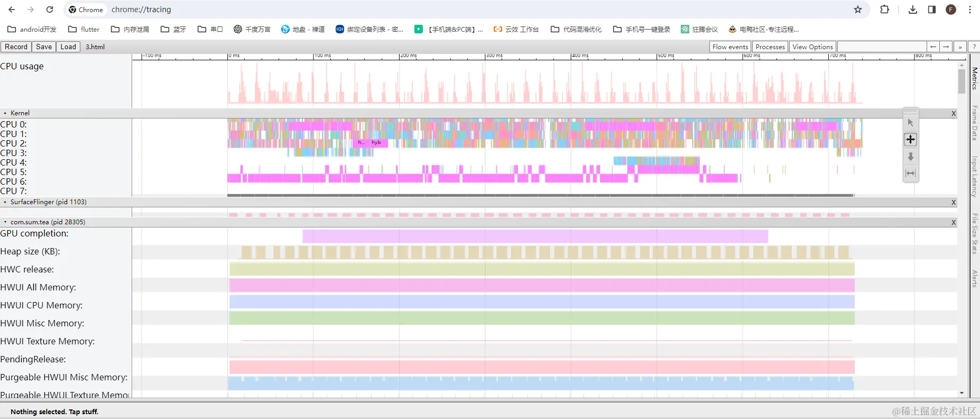
Task: Click the HWUI Texture Memory label
Action: click(x=48, y=342)
